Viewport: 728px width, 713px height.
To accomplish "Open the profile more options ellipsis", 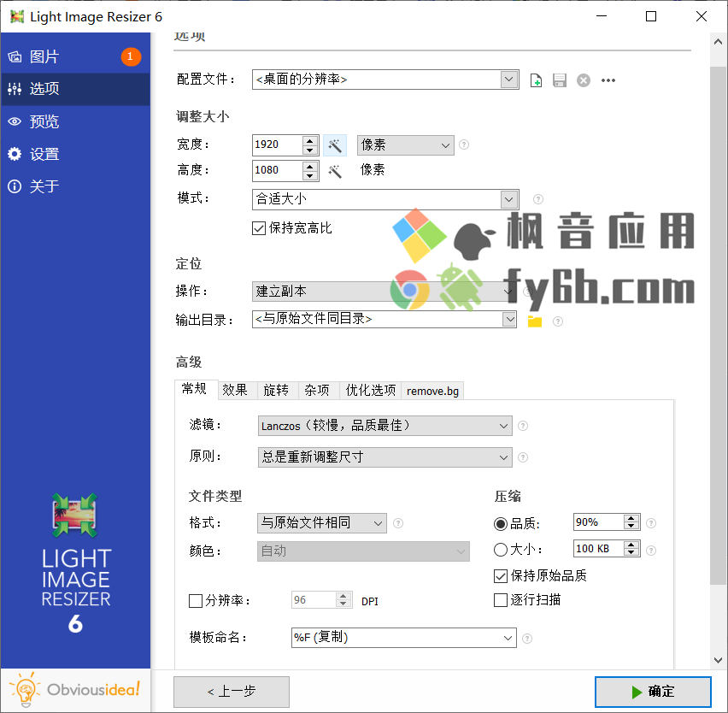I will (x=608, y=80).
